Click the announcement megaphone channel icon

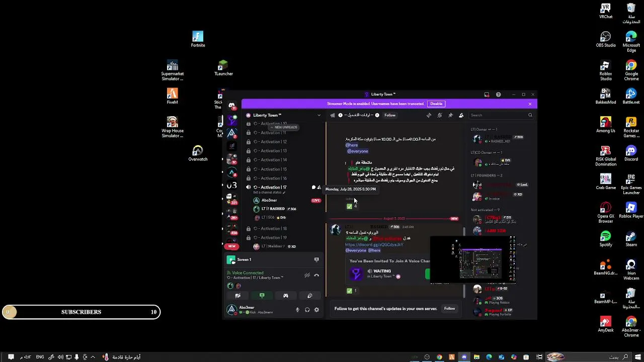333,115
